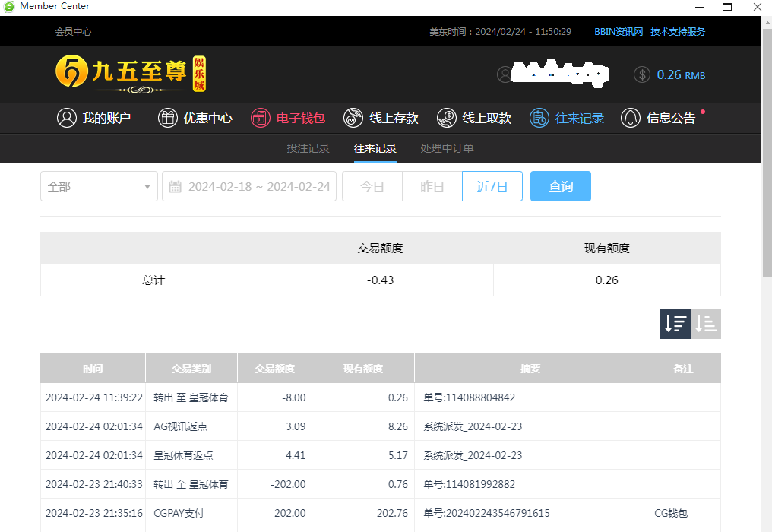Click the bell icon for 信息公告
772x532 pixels.
click(x=631, y=118)
